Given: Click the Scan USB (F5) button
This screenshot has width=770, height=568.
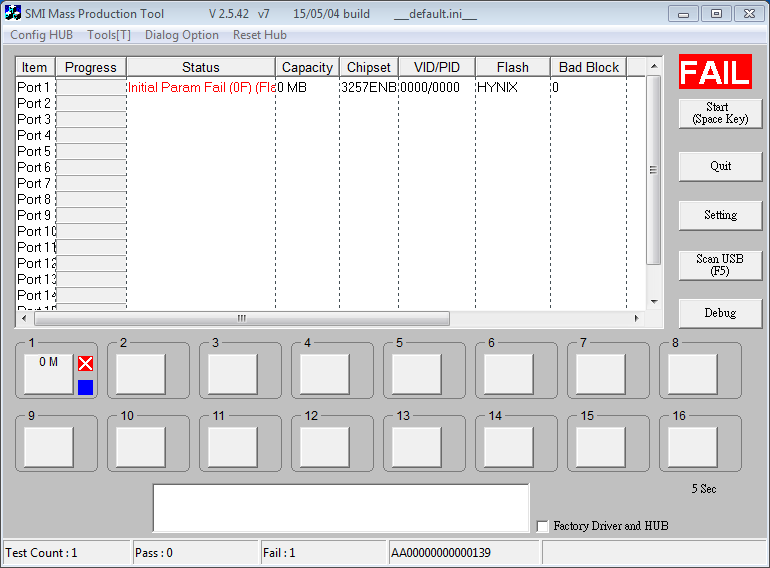Looking at the screenshot, I should pos(720,265).
